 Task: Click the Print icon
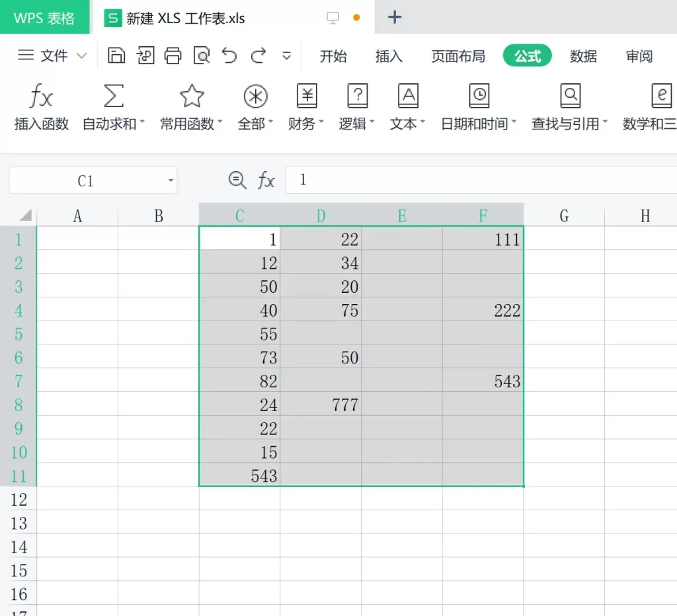pos(173,56)
